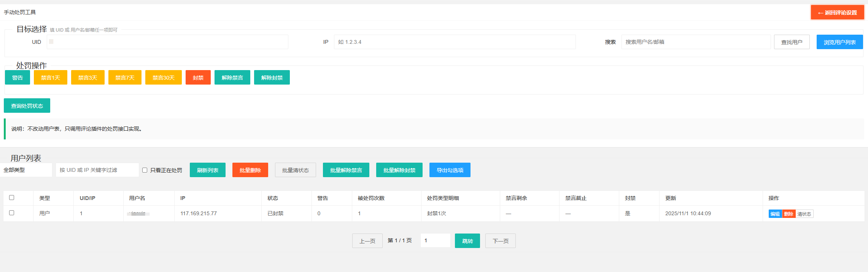This screenshot has height=272, width=868.
Task: Click the 跳转 page jump button
Action: click(x=467, y=241)
